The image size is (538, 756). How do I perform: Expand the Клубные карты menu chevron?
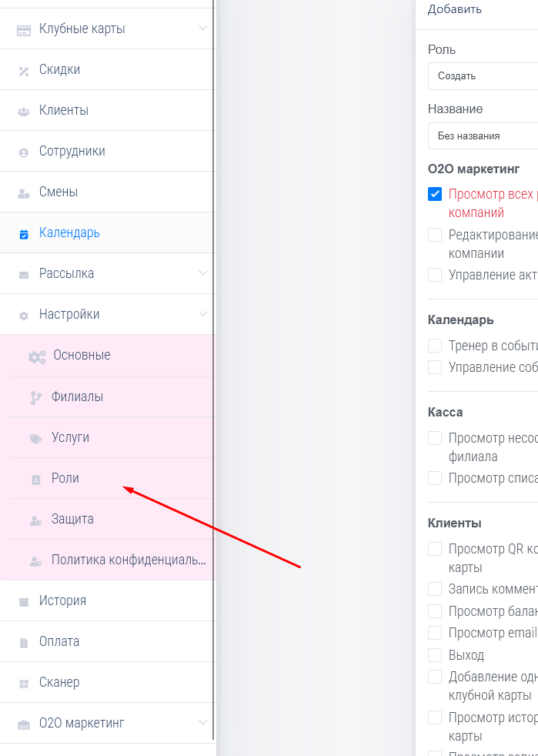point(203,28)
